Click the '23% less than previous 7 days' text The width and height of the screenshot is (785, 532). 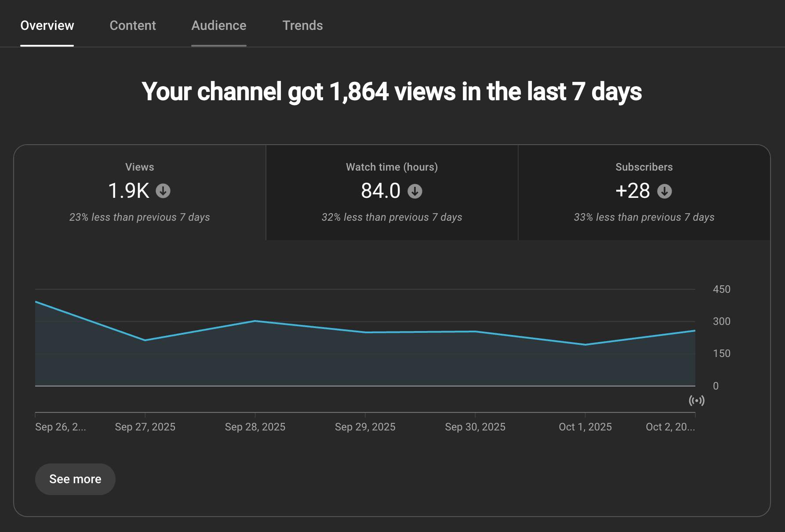coord(140,217)
